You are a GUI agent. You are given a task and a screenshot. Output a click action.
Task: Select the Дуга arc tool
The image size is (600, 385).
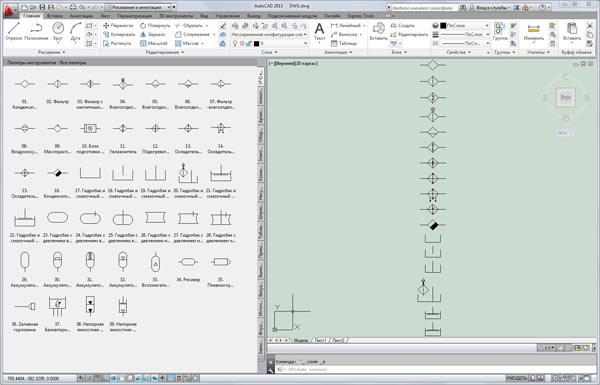(x=75, y=31)
